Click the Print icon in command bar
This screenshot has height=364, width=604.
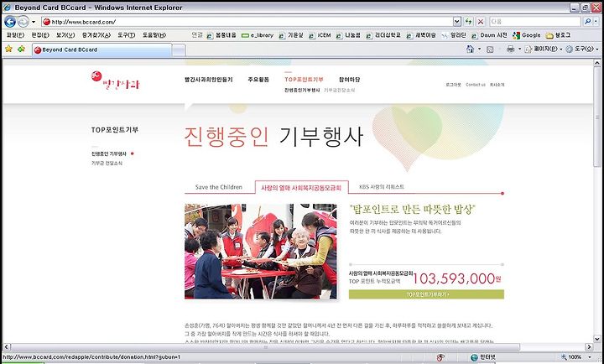[x=510, y=49]
